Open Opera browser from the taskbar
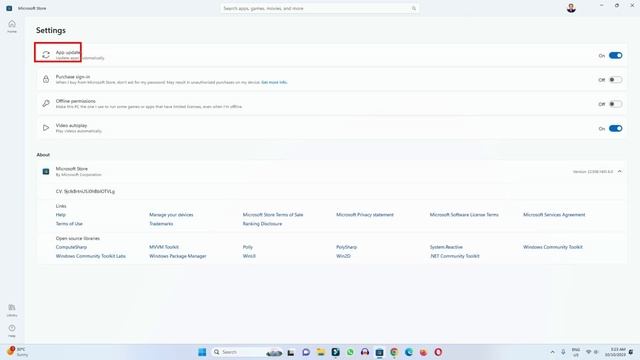Image resolution: width=640 pixels, height=360 pixels. (438, 352)
